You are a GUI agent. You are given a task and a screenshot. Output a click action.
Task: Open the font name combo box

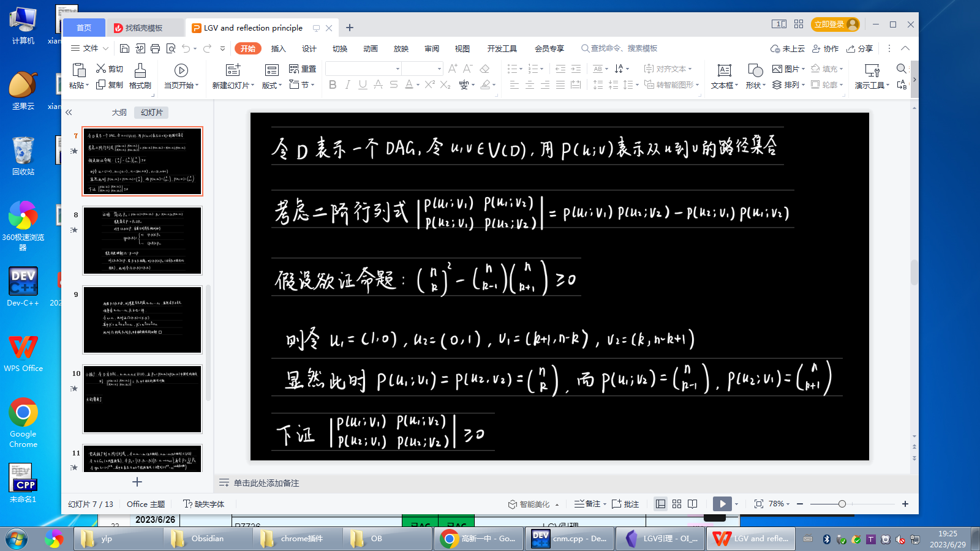[364, 69]
